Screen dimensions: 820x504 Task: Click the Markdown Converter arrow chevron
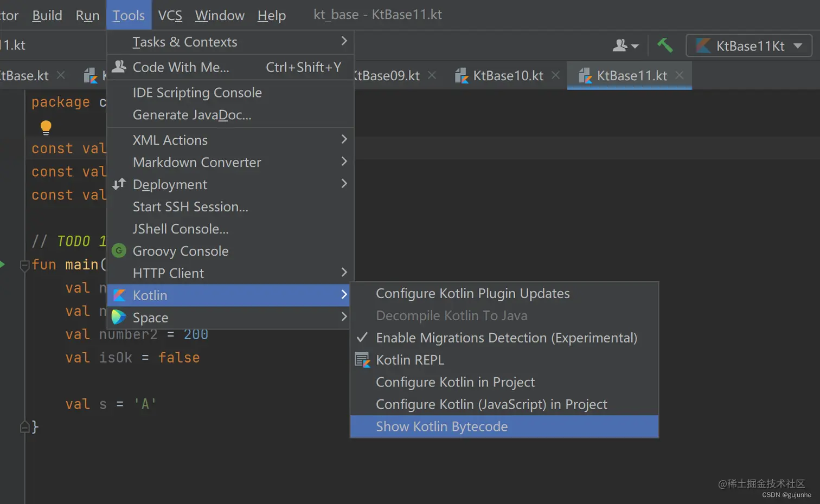[x=344, y=161]
